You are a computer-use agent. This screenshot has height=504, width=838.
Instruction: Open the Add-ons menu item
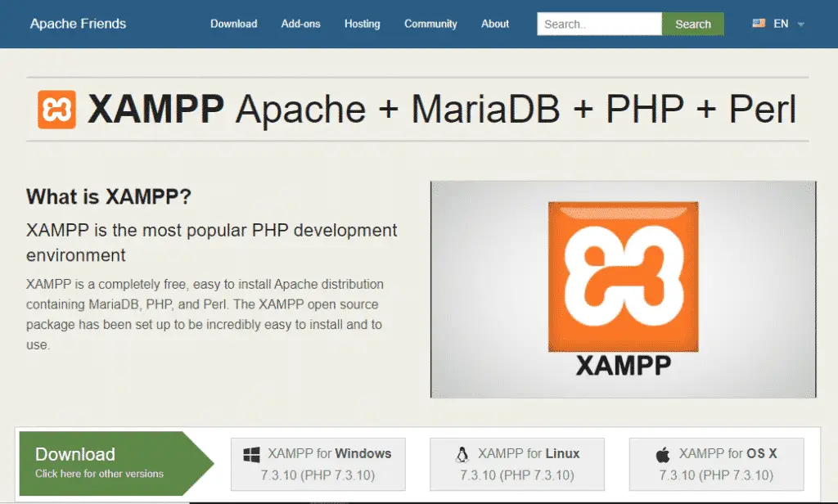[301, 24]
